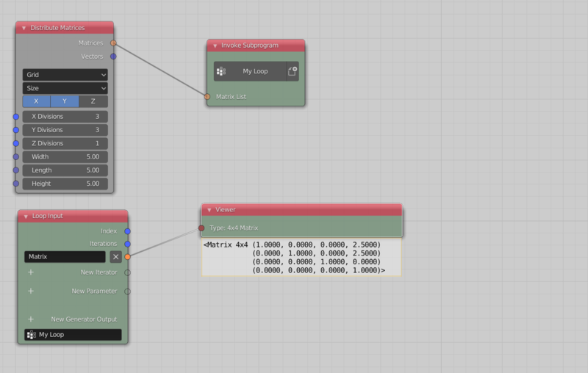
Task: Toggle the Y axis button
Action: tap(65, 101)
